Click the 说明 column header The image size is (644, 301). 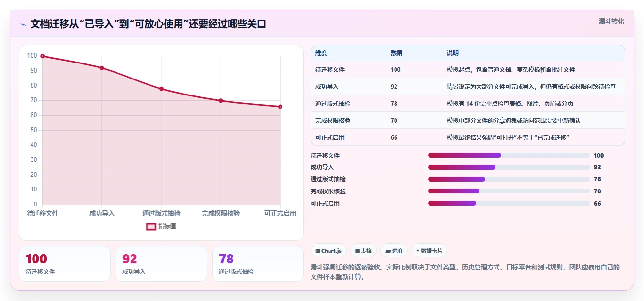(453, 53)
